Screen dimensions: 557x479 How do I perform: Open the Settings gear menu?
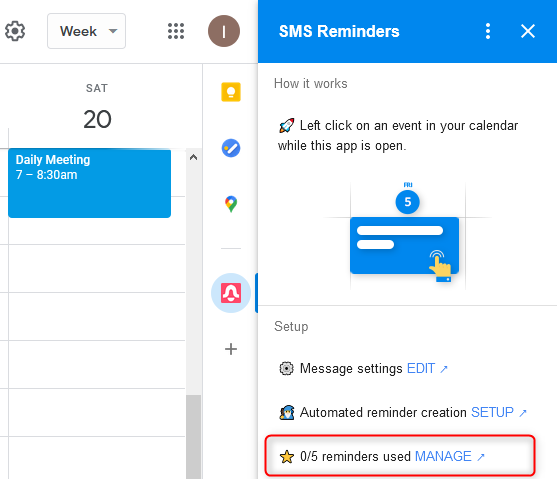pos(15,31)
